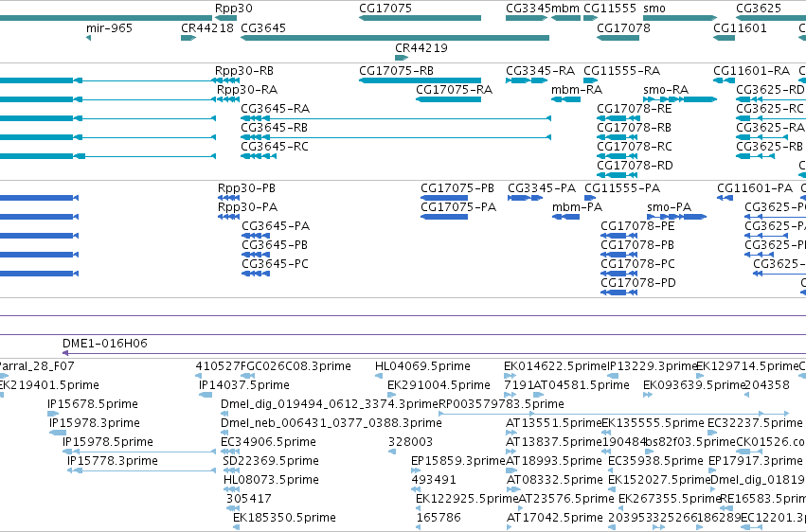Image resolution: width=806 pixels, height=532 pixels.
Task: Select the smo-RA transcript label
Action: coord(666,90)
